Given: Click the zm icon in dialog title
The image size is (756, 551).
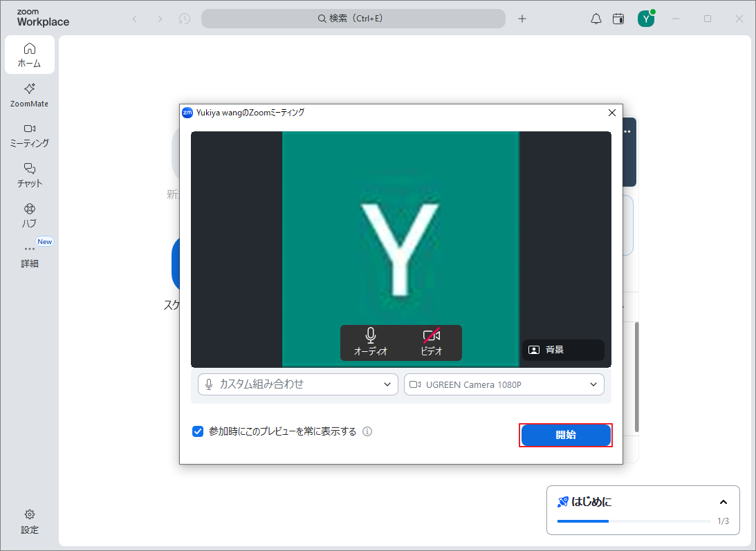Looking at the screenshot, I should tap(187, 112).
